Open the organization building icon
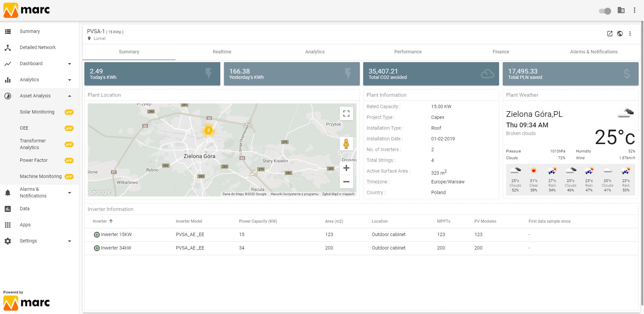644x314 pixels. [621, 10]
